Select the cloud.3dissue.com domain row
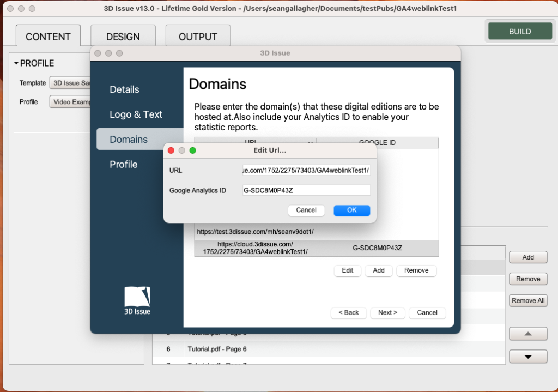The width and height of the screenshot is (558, 392). pyautogui.click(x=316, y=248)
